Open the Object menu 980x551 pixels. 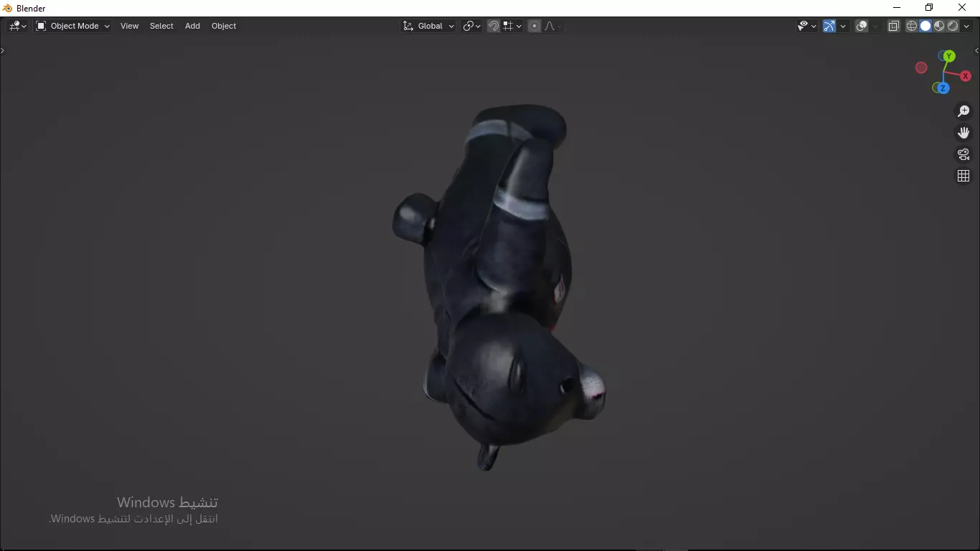(224, 26)
